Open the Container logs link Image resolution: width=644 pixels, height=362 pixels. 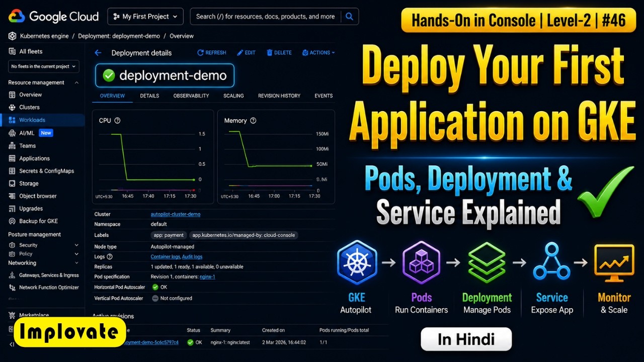(166, 257)
